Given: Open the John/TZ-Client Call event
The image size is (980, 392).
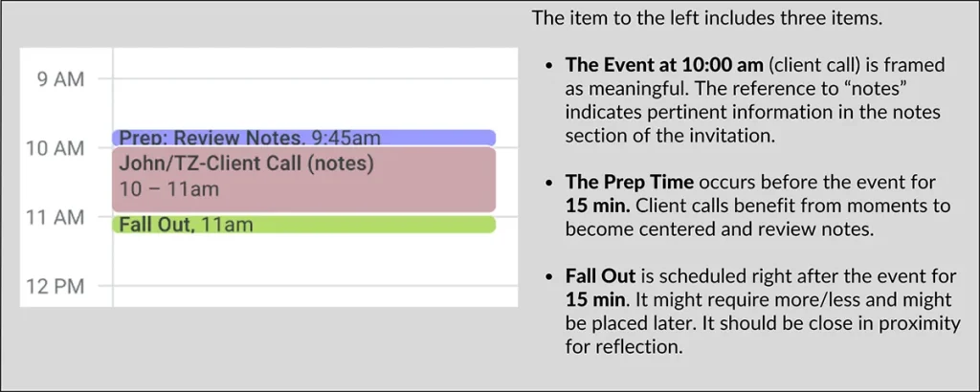Looking at the screenshot, I should click(303, 179).
